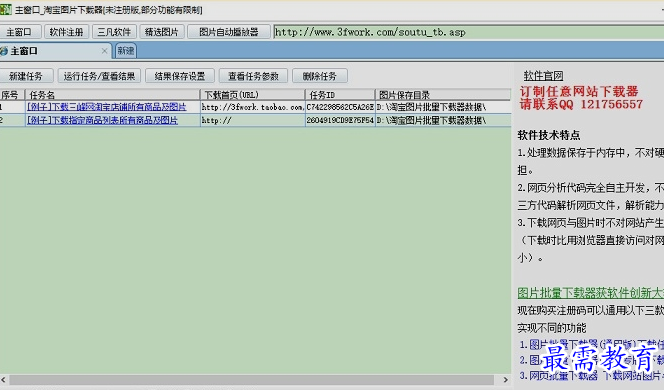Click the 软件技术特点 heading
Image resolution: width=664 pixels, height=390 pixels.
tap(548, 135)
